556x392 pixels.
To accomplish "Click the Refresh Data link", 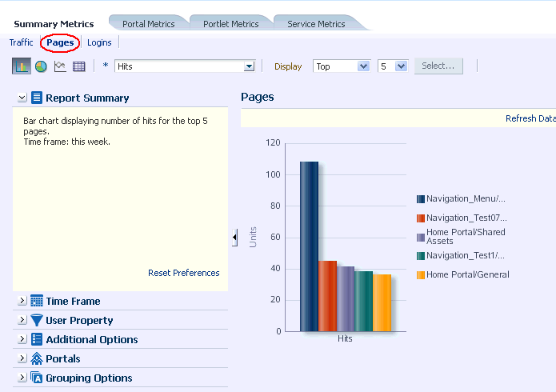I will pos(530,118).
